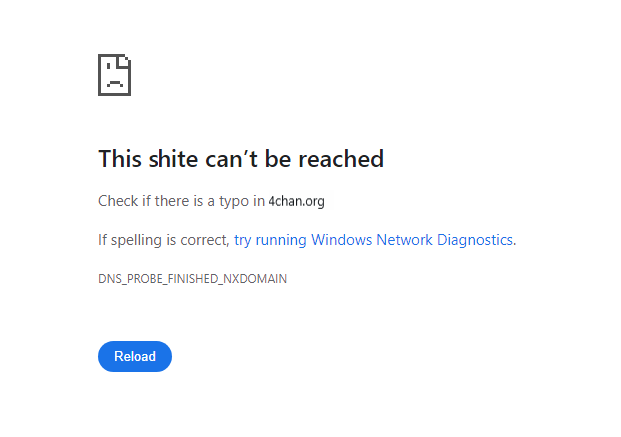Click the "This shite can't be reached" heading

coord(241,159)
